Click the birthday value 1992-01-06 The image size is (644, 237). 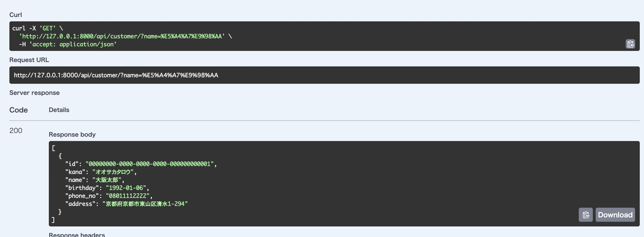pyautogui.click(x=126, y=188)
